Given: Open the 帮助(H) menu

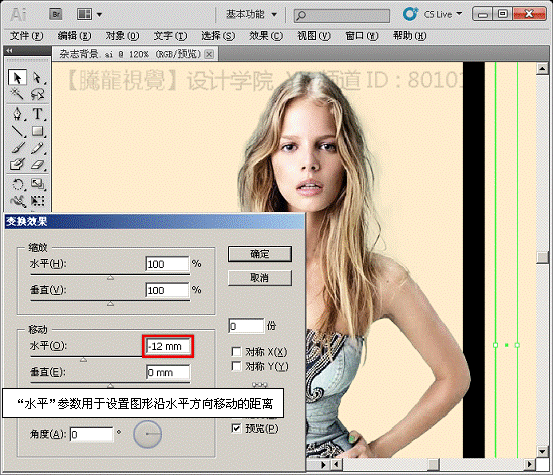Looking at the screenshot, I should [x=409, y=36].
